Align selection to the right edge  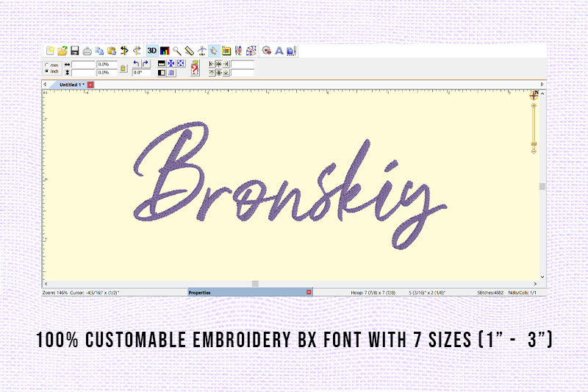[x=226, y=64]
